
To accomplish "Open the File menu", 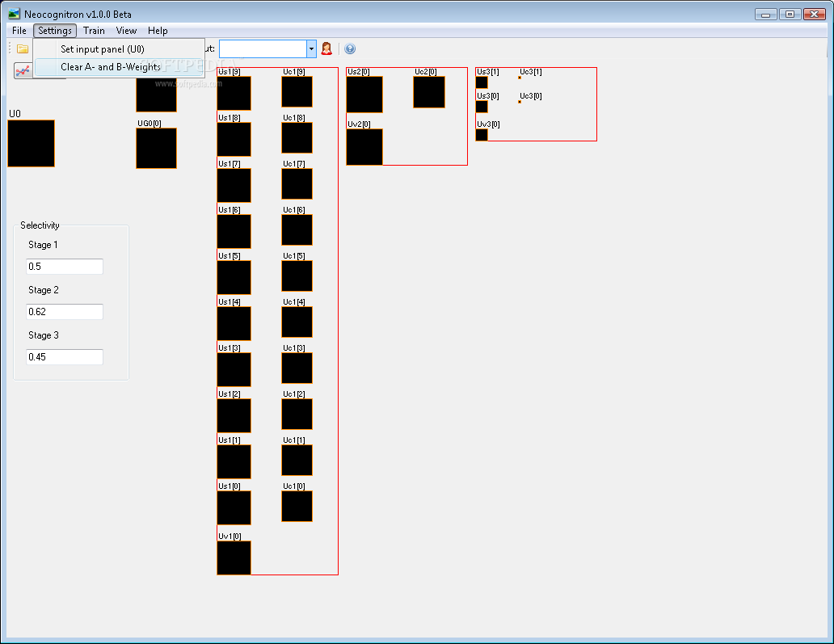I will [19, 31].
